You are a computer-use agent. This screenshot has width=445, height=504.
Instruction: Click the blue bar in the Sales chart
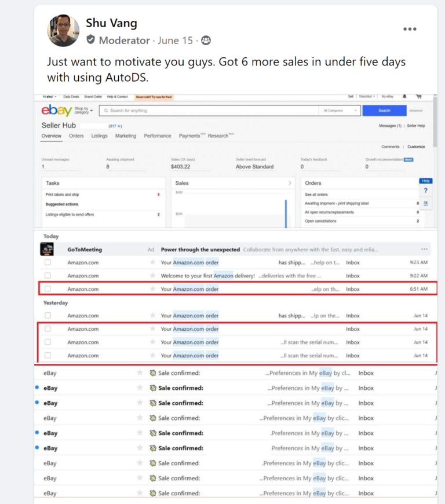tap(286, 214)
